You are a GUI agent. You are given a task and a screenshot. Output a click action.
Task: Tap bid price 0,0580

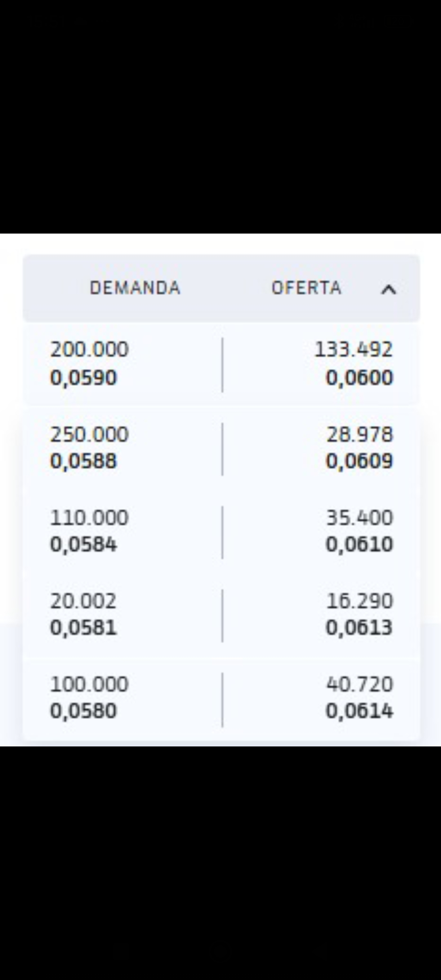click(83, 711)
